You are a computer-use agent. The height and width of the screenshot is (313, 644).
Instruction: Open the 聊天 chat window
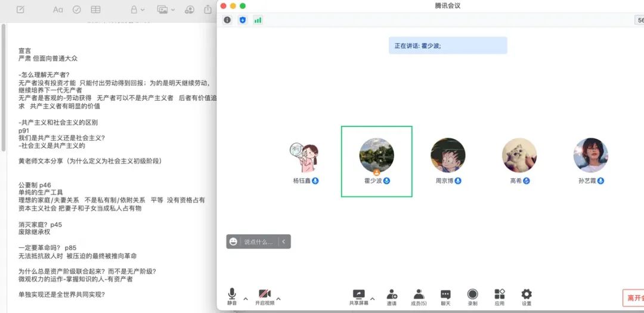(x=445, y=296)
